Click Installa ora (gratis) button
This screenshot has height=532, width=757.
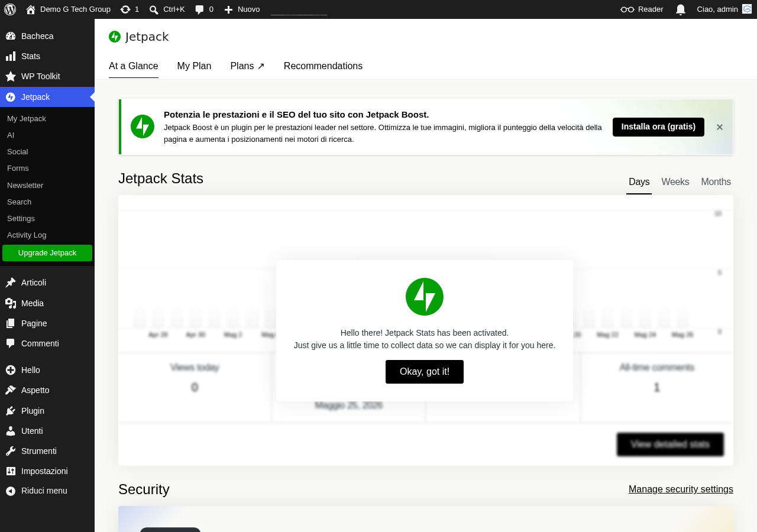658,127
